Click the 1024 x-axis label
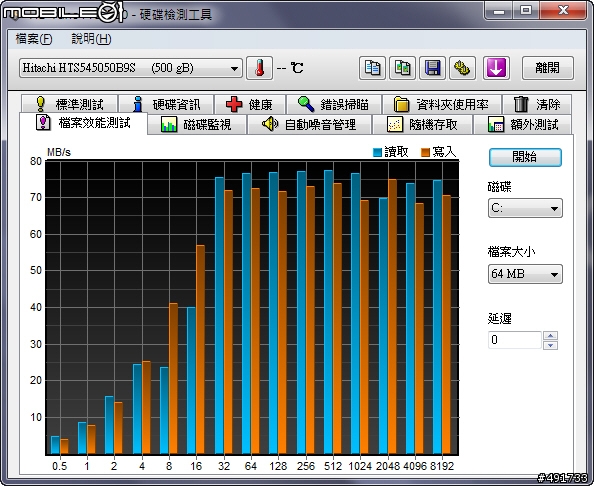Screen dimensions: 594x486 click(360, 466)
